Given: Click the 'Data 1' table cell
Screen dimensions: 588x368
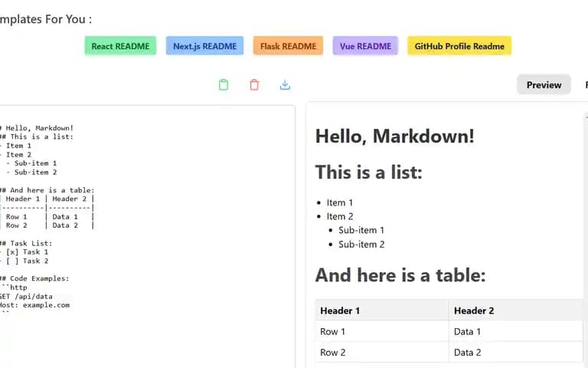Looking at the screenshot, I should tap(515, 331).
